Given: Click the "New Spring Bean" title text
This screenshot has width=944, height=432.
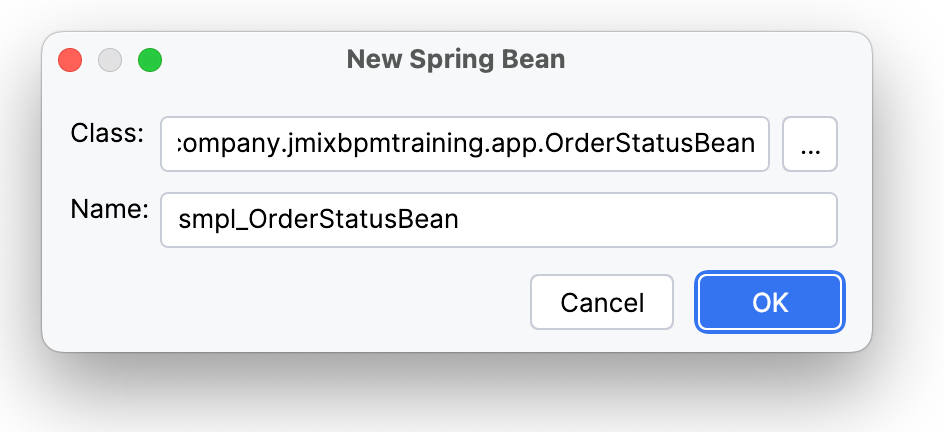Looking at the screenshot, I should pos(456,60).
